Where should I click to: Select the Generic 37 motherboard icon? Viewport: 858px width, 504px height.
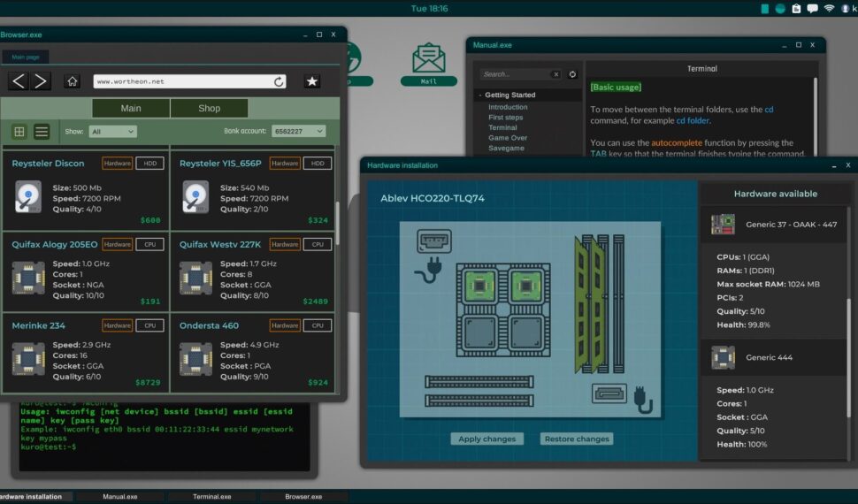point(724,225)
